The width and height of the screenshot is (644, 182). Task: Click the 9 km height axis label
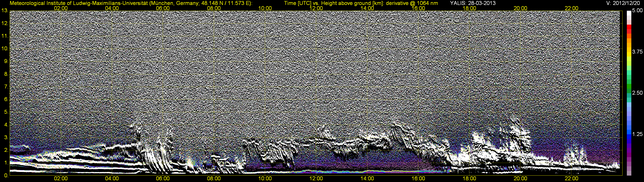click(x=6, y=61)
